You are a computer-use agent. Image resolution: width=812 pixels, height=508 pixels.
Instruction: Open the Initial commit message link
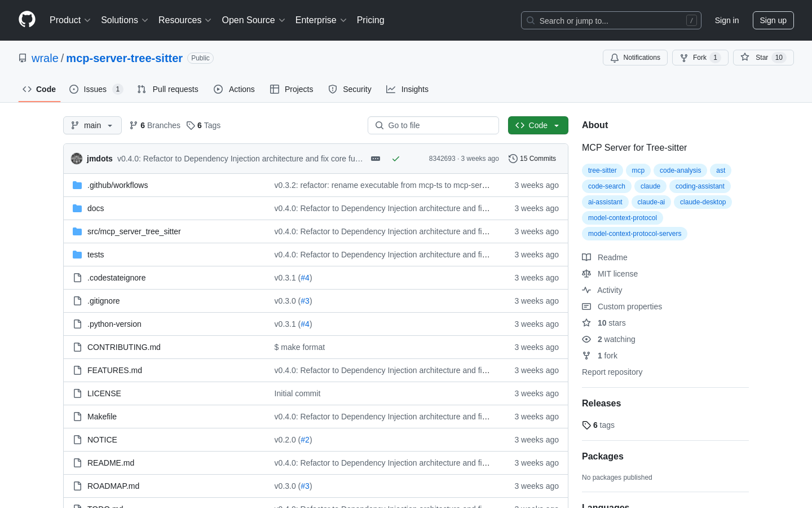tap(297, 393)
